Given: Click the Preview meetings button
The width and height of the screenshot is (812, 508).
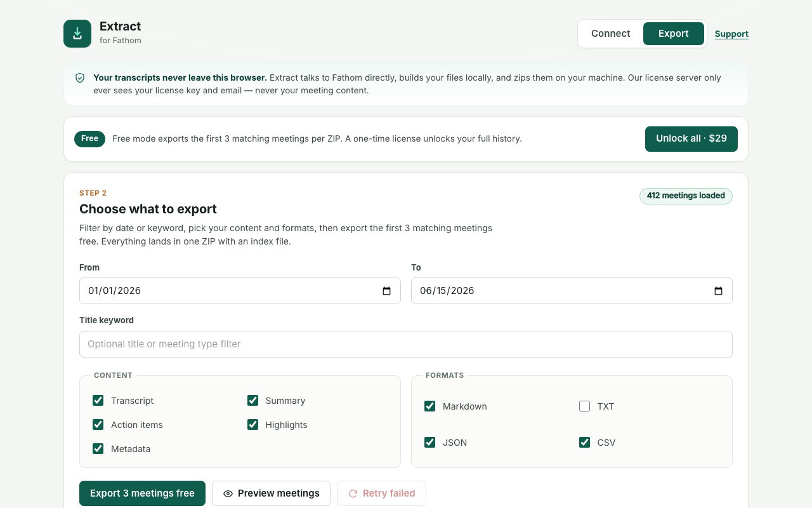Looking at the screenshot, I should [271, 493].
